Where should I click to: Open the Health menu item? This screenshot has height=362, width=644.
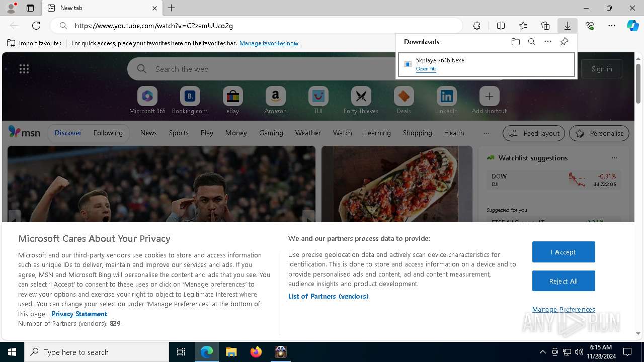(454, 133)
